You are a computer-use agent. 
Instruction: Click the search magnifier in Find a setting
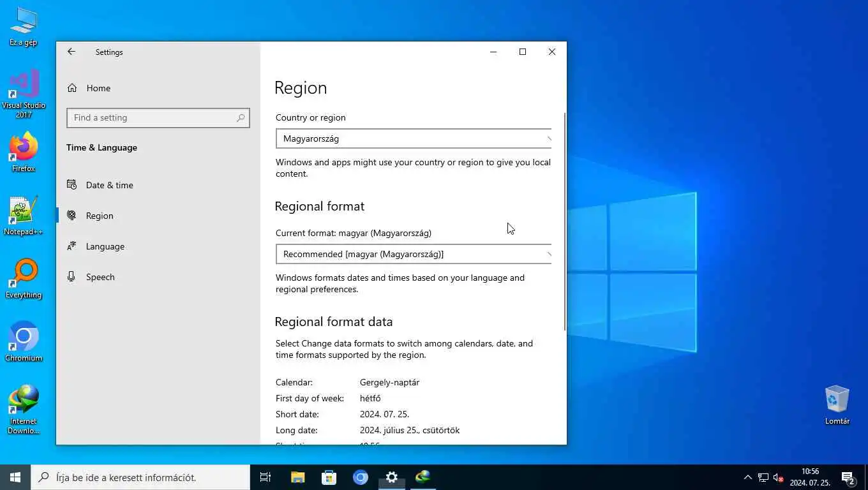tap(241, 117)
